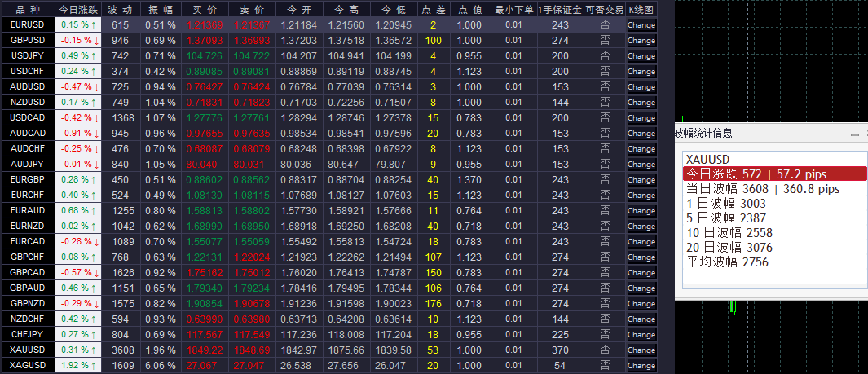868x374 pixels.
Task: Click Change in the XAGUSD row
Action: [641, 366]
